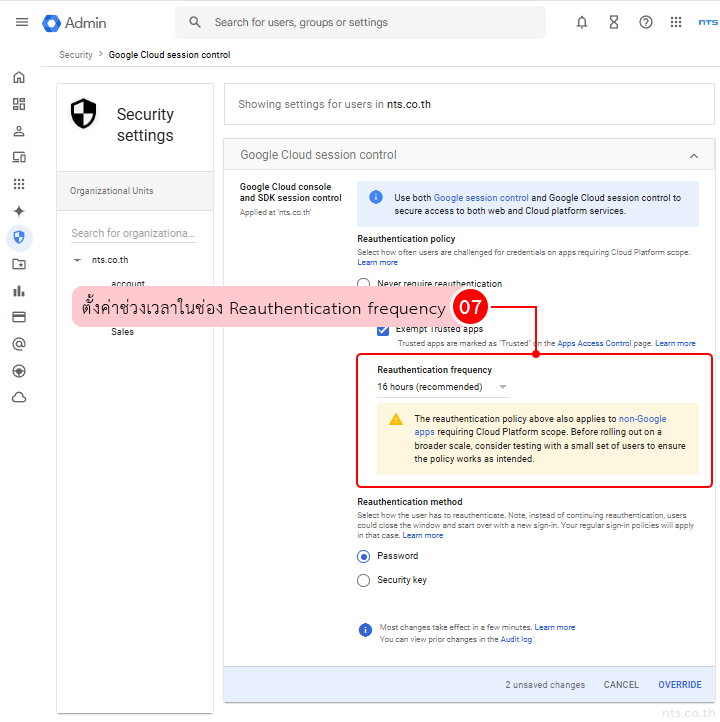This screenshot has height=722, width=720.
Task: Open Learn more after Trusted apps note
Action: coord(675,343)
